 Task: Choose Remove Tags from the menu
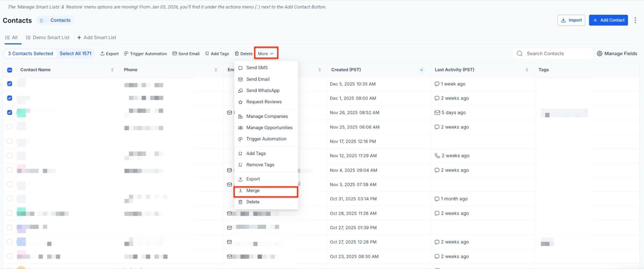pyautogui.click(x=266, y=165)
